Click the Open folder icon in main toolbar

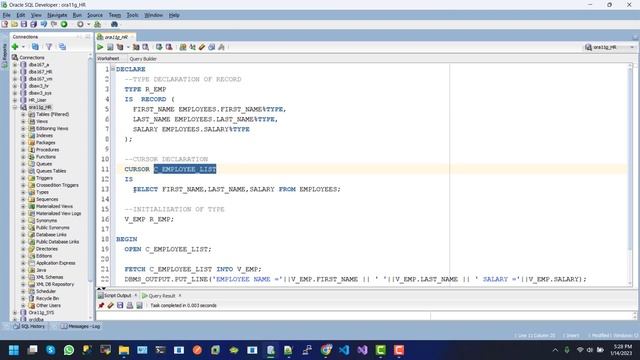click(14, 24)
